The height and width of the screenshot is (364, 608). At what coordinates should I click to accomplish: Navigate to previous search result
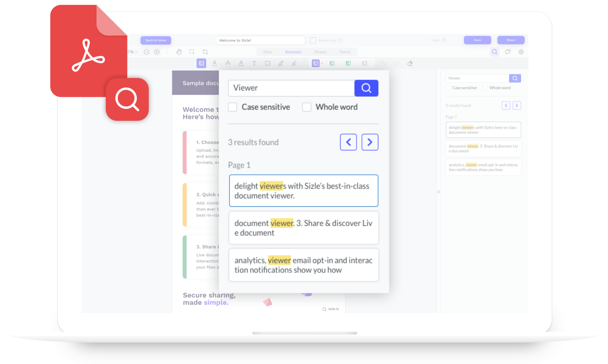tap(349, 142)
